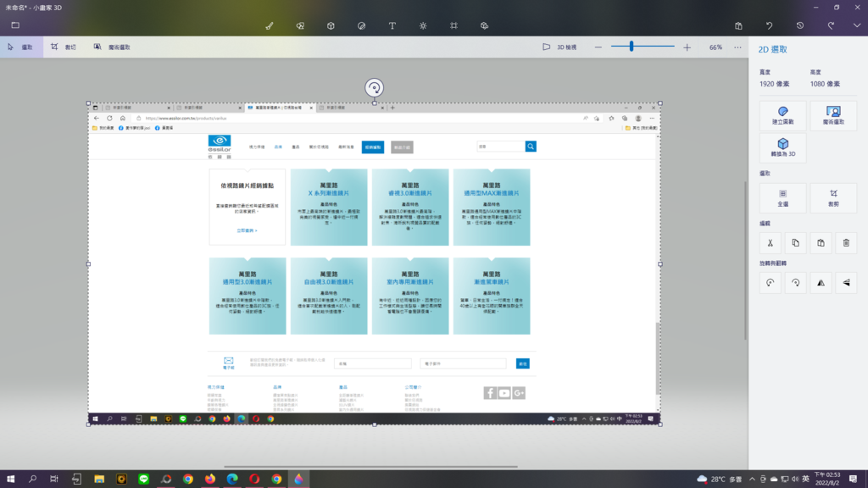Open the Stickers tool
868x488 pixels.
pos(361,25)
